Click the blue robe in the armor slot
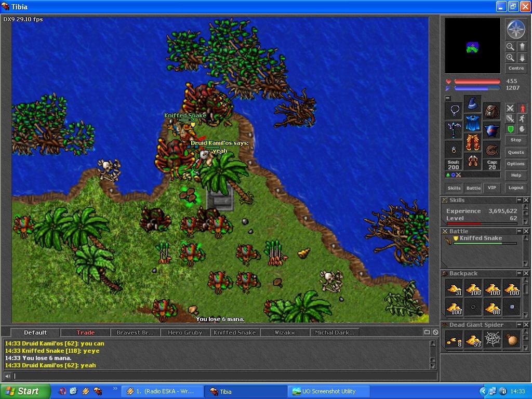This screenshot has height=399, width=532. pyautogui.click(x=472, y=123)
